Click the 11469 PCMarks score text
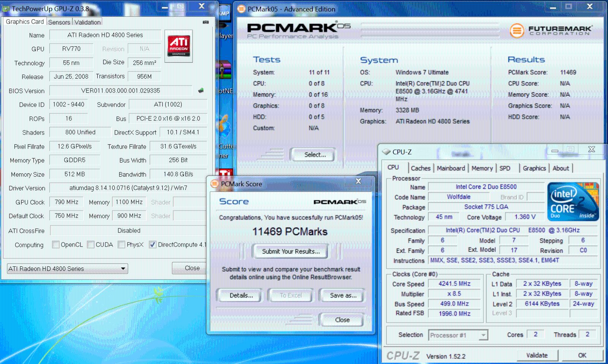 pos(290,231)
